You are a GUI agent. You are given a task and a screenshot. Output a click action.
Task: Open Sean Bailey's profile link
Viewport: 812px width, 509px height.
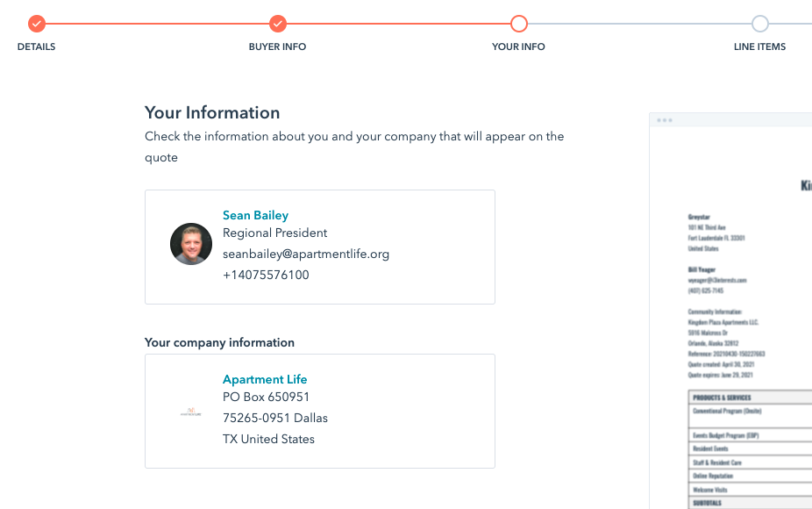[255, 215]
